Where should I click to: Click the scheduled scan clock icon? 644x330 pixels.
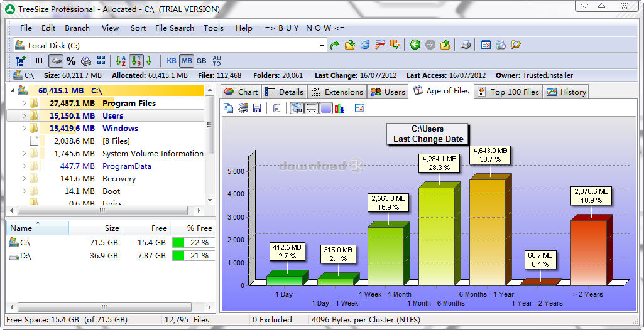[501, 45]
